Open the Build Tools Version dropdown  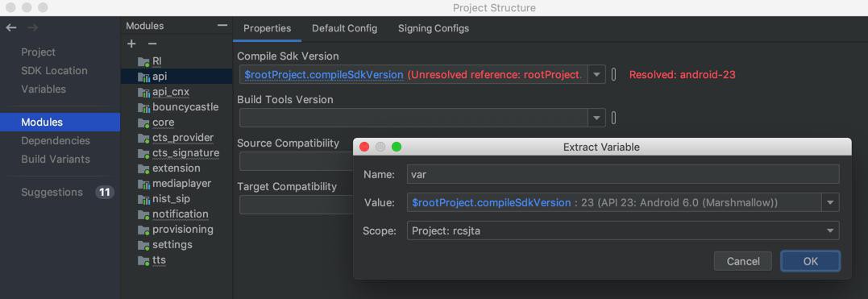tap(596, 118)
